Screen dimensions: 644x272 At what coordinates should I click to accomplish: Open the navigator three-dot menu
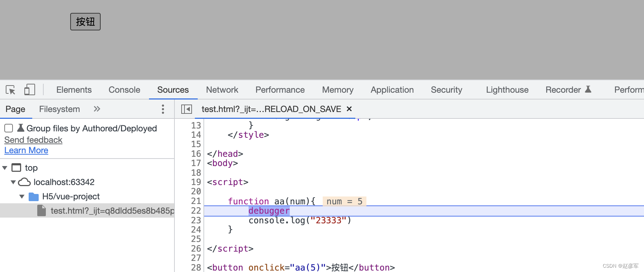(x=163, y=109)
